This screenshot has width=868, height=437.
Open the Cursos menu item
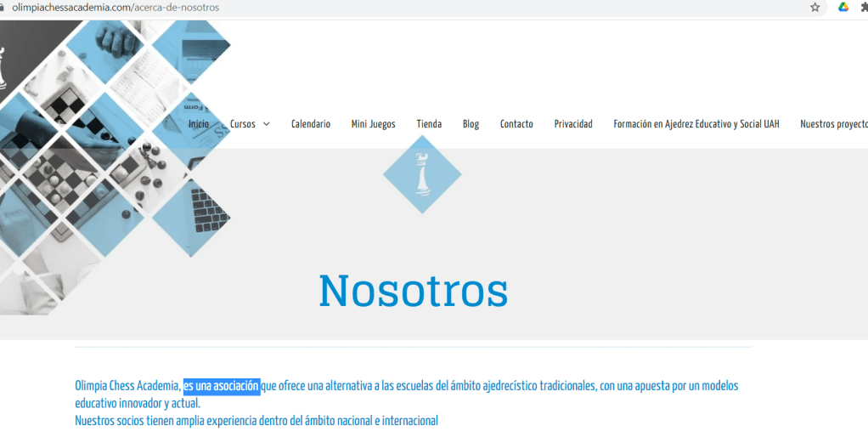click(x=243, y=124)
